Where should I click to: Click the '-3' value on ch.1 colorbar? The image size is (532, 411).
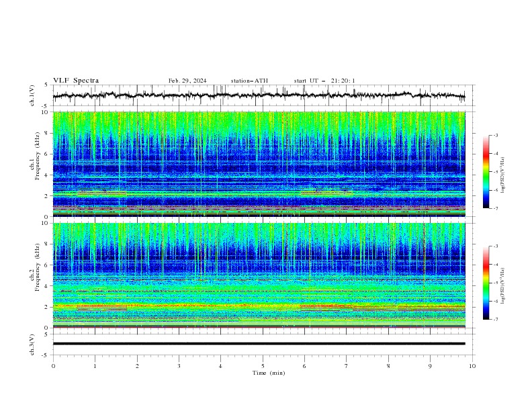pos(495,135)
